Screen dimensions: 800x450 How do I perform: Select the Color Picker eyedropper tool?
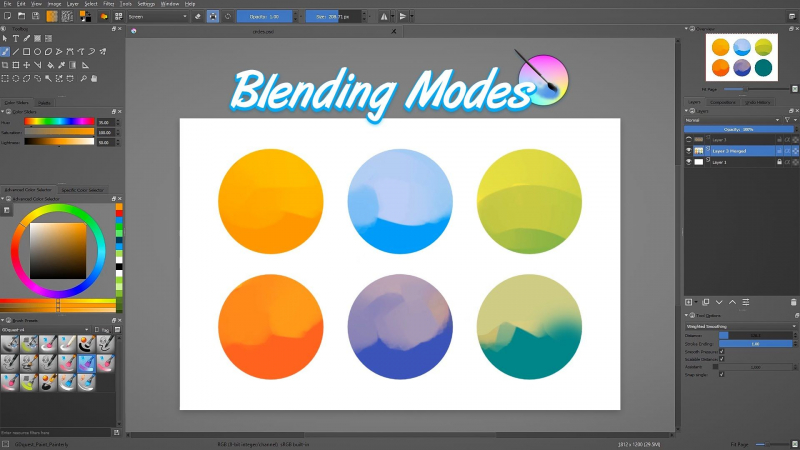pos(61,65)
